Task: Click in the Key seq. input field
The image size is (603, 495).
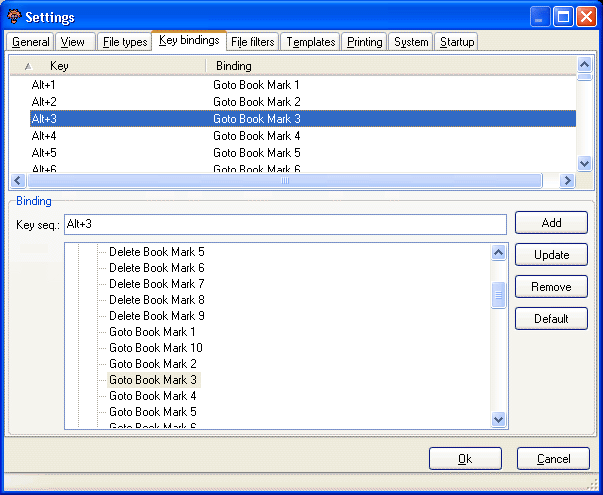Action: tap(285, 225)
